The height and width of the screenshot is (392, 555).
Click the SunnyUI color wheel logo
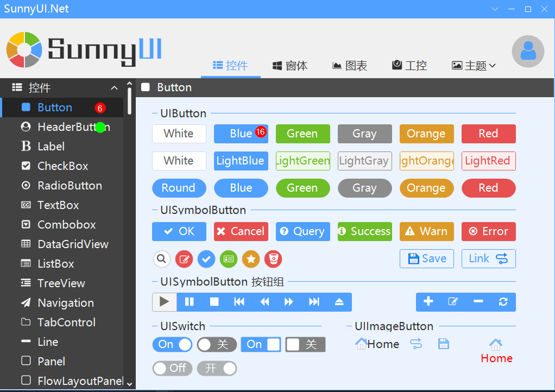[24, 49]
